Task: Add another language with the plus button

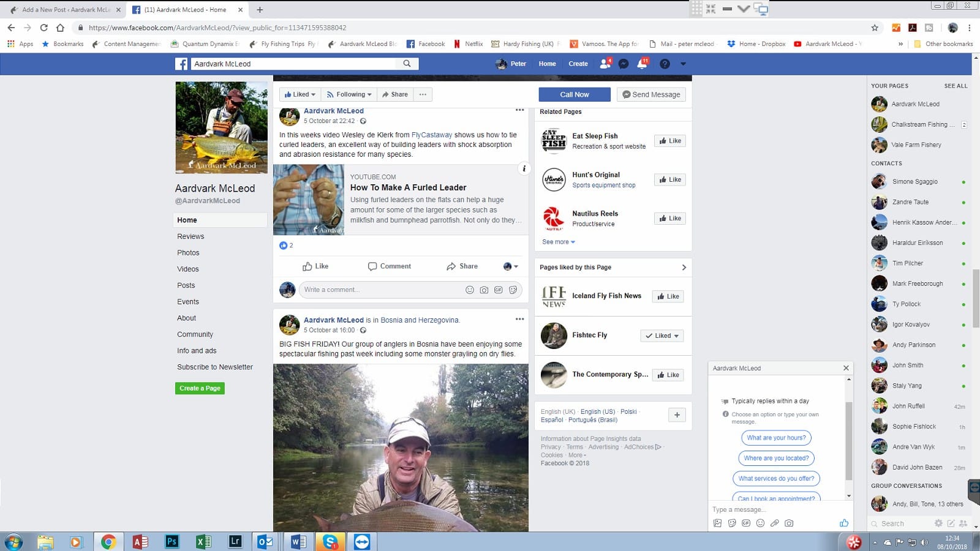Action: pyautogui.click(x=677, y=415)
